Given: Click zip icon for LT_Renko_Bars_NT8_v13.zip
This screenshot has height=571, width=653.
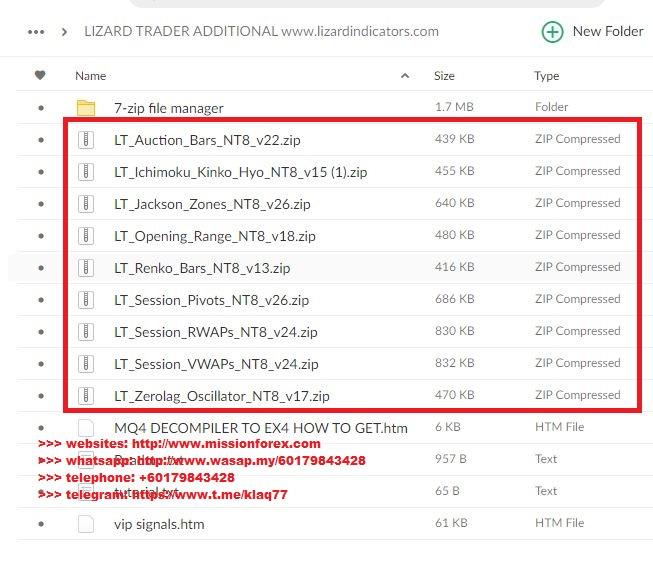Looking at the screenshot, I should pyautogui.click(x=86, y=268).
